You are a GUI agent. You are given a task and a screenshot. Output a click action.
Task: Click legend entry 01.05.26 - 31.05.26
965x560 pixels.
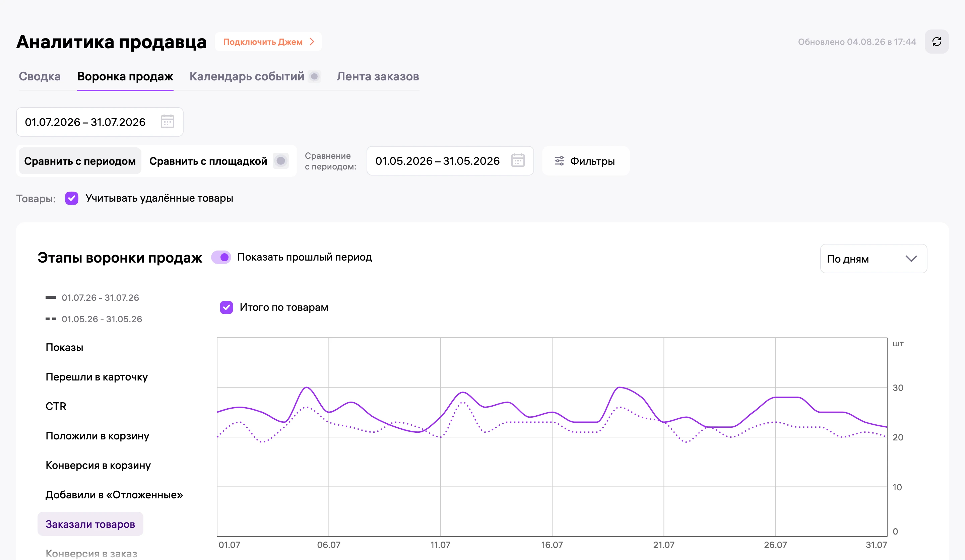point(94,319)
